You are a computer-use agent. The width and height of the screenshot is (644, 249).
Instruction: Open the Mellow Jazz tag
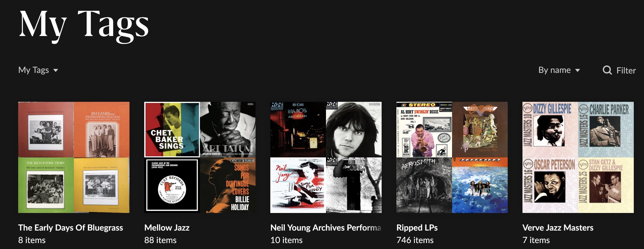(167, 227)
